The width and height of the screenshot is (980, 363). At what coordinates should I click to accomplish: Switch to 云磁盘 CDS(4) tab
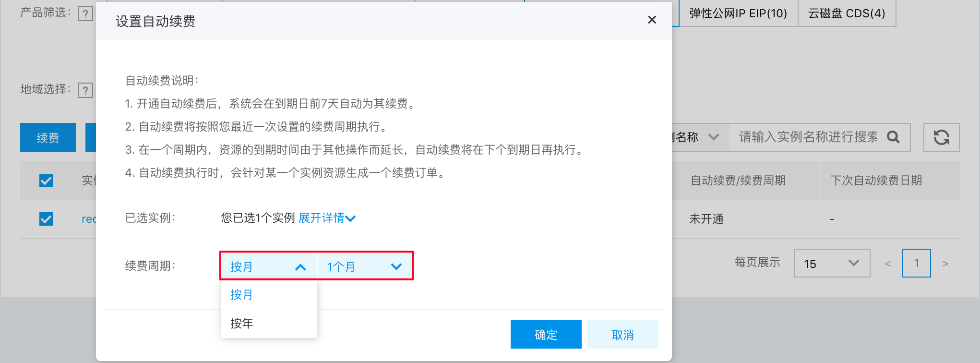(847, 13)
